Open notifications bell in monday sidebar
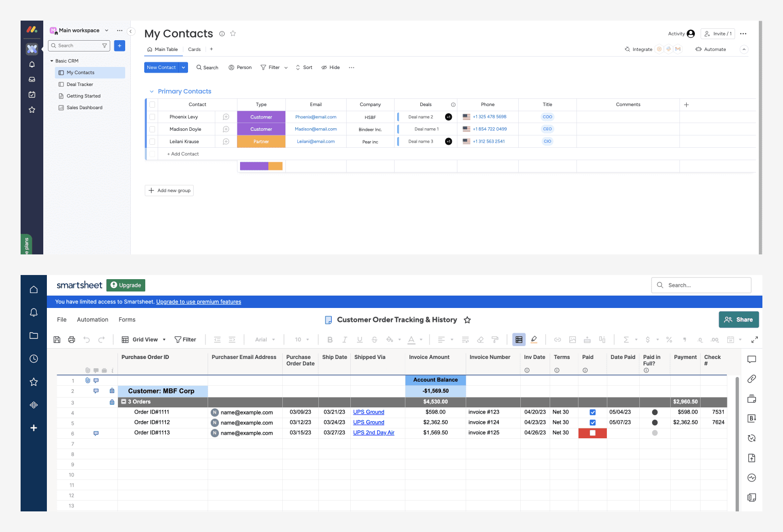The width and height of the screenshot is (783, 532). pos(32,64)
